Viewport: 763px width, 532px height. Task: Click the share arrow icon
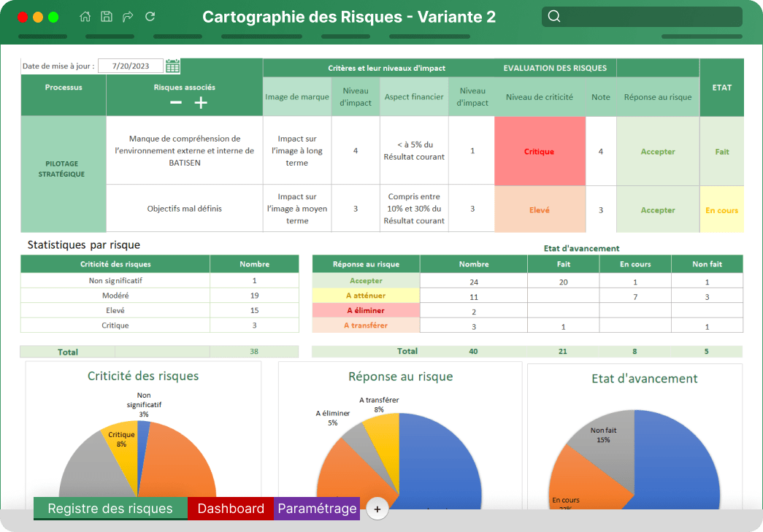128,17
